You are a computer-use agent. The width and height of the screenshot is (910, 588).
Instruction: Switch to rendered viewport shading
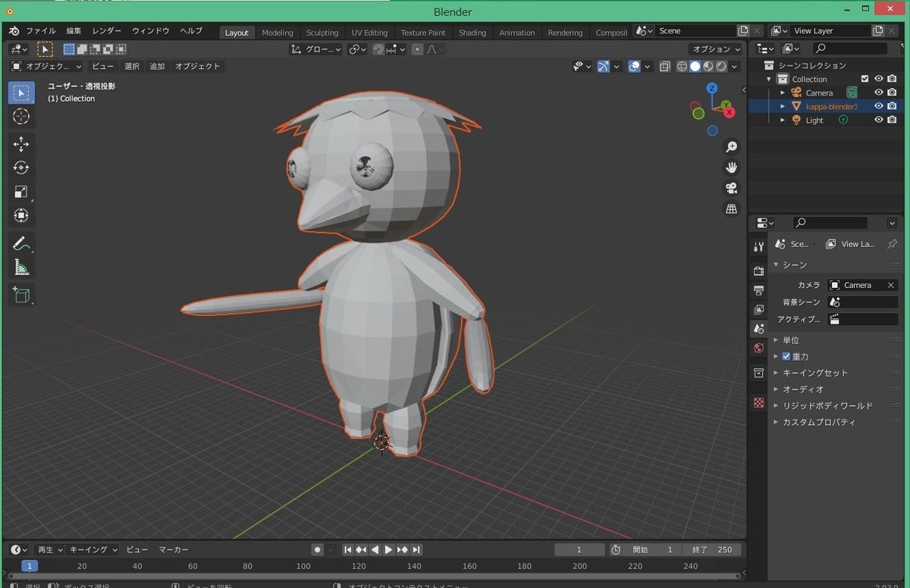[x=721, y=67]
